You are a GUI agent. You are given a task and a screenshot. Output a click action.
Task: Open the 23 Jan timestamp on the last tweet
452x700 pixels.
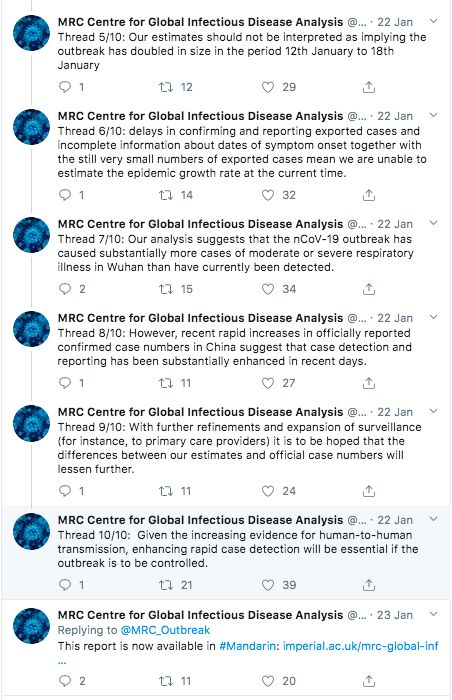click(395, 615)
